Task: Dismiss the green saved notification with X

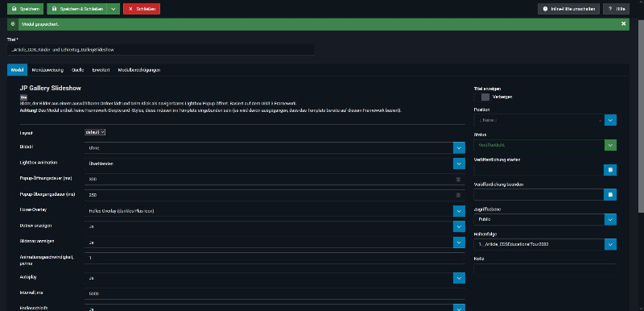Action: pos(623,24)
